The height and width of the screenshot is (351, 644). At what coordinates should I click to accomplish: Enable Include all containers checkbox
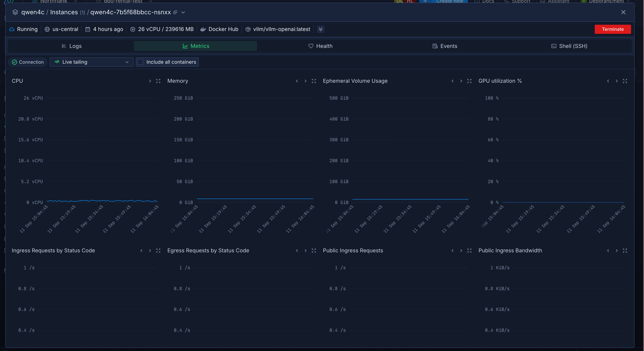click(x=141, y=62)
